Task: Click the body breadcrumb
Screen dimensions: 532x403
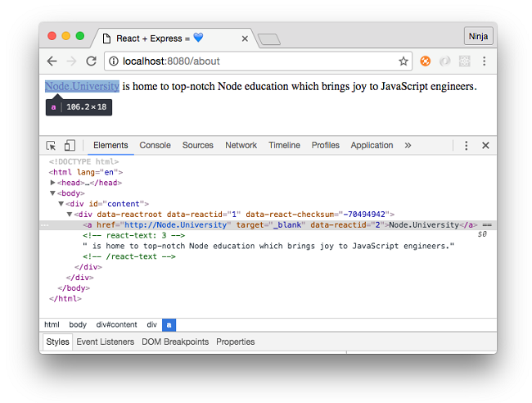Action: [78, 325]
